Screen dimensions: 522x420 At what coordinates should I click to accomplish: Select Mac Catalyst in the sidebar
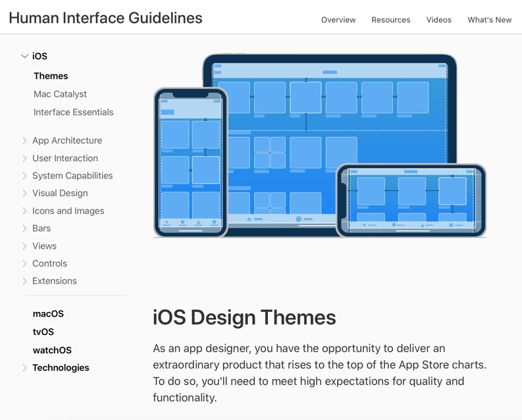[x=61, y=94]
